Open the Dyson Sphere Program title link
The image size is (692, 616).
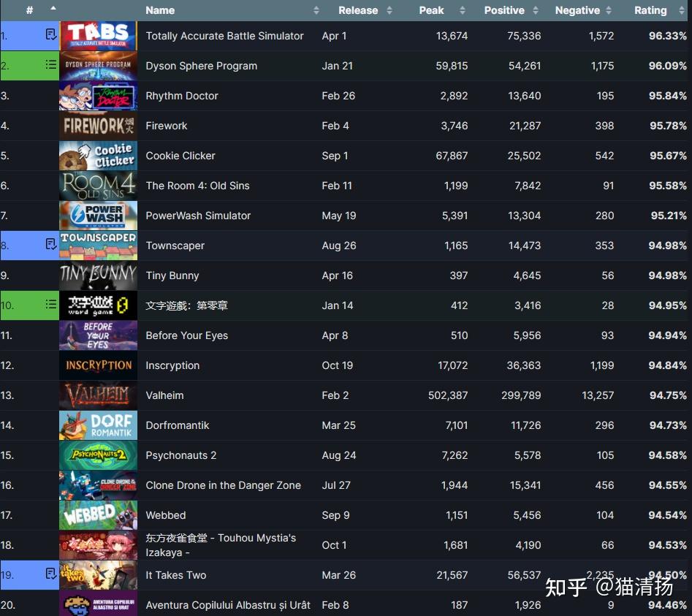(201, 66)
